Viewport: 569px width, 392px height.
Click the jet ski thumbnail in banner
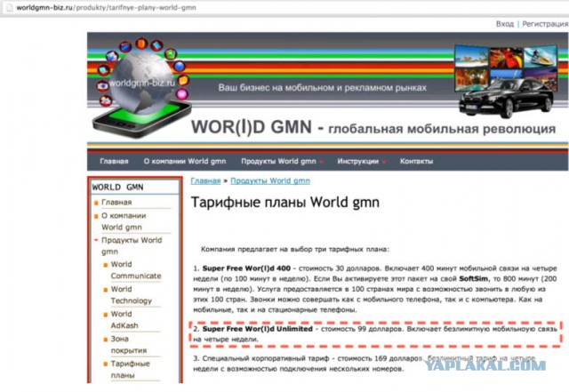tap(541, 57)
